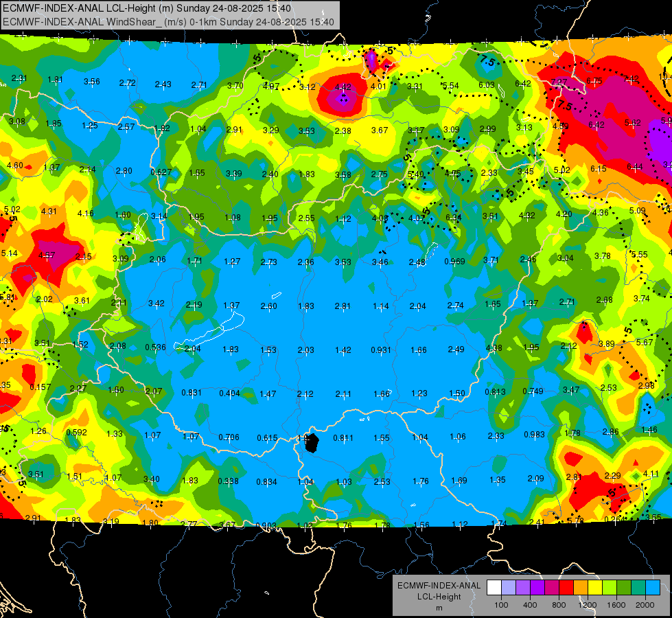Viewport: 672px width, 618px height.
Task: Click the WindShear_ (m/s) 0-1km title line
Action: click(168, 22)
